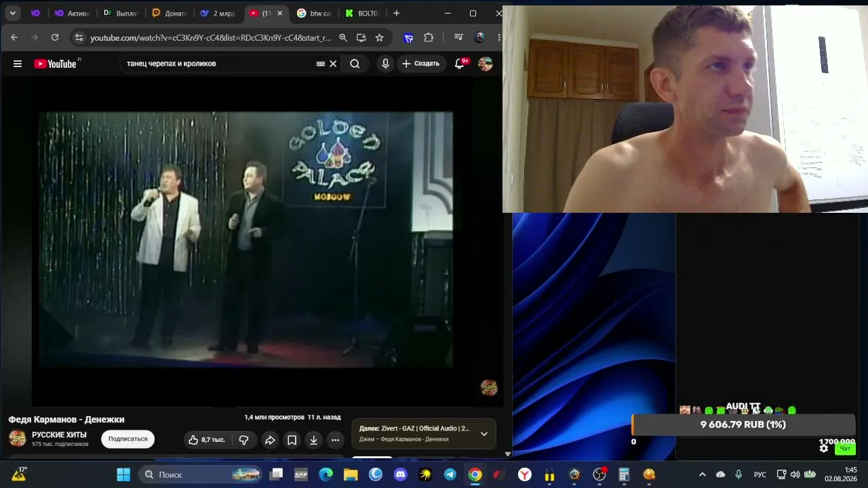
Task: Bookmark this page with the star
Action: (x=380, y=38)
